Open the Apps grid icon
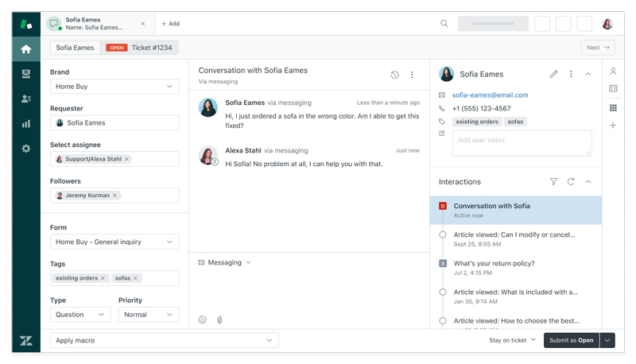 pos(613,108)
